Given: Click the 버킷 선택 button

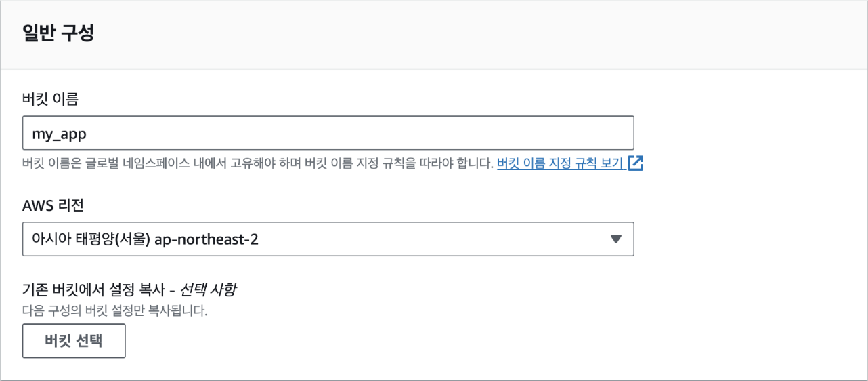Looking at the screenshot, I should 74,341.
